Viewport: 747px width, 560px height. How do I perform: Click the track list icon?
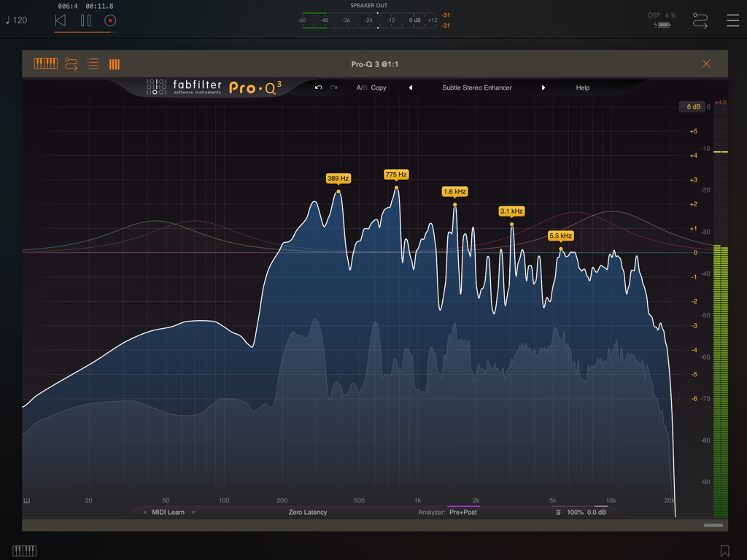93,64
